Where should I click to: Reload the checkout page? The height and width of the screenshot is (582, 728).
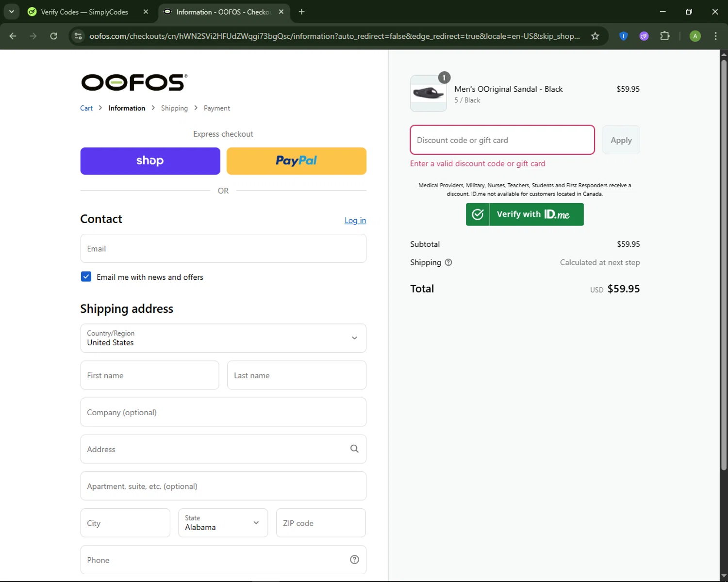pos(53,36)
